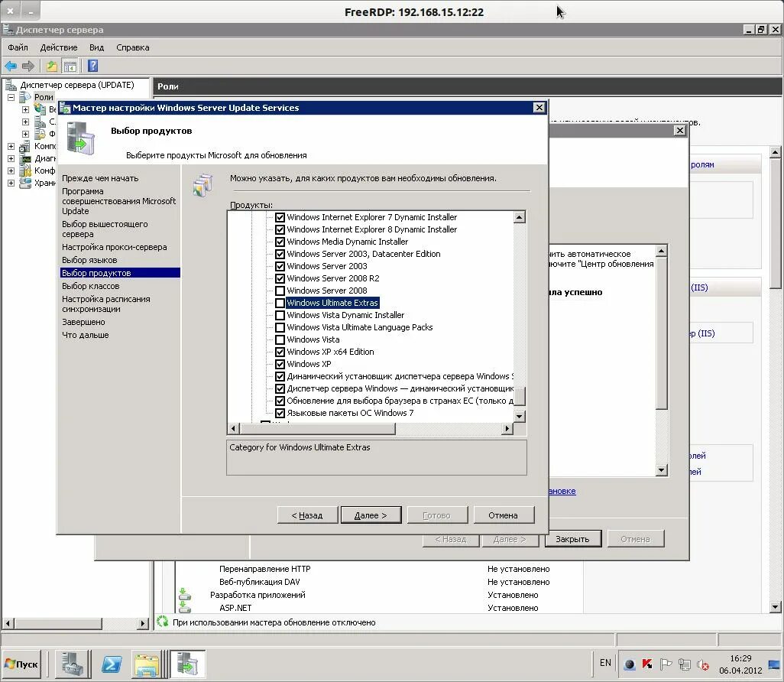Open Windows Explorer taskbar icon

[x=147, y=664]
